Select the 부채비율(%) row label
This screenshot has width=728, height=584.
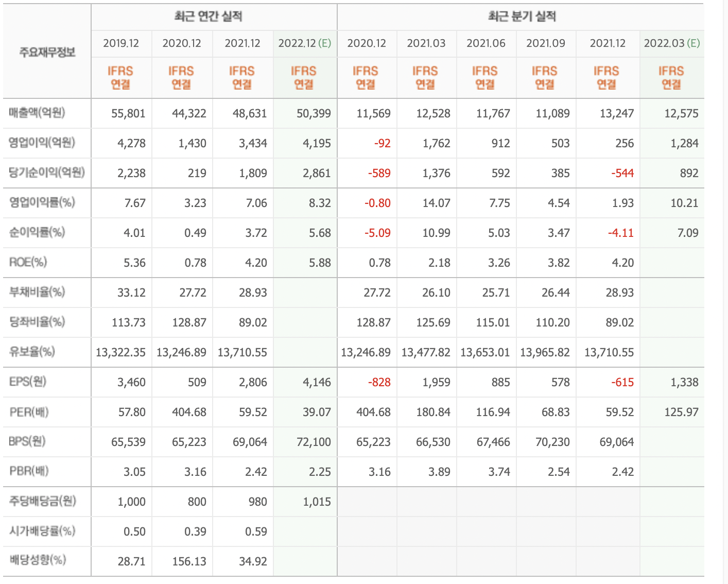click(x=37, y=292)
